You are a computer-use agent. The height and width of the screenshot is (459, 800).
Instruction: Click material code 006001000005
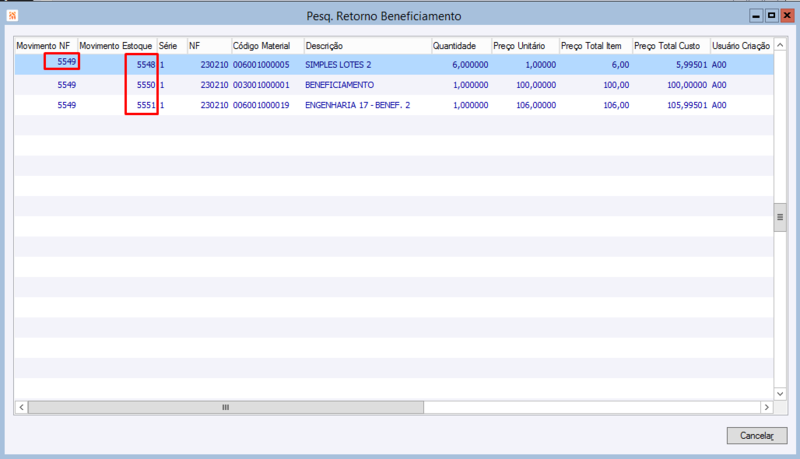[261, 65]
